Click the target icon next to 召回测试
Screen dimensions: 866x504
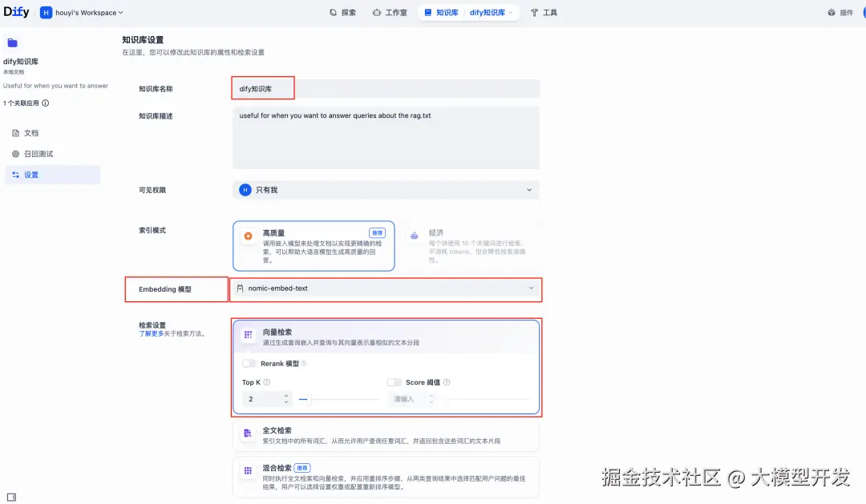(15, 154)
